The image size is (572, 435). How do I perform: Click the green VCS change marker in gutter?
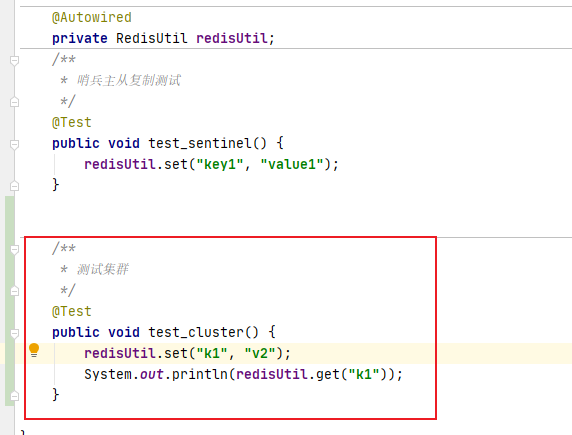click(x=9, y=301)
